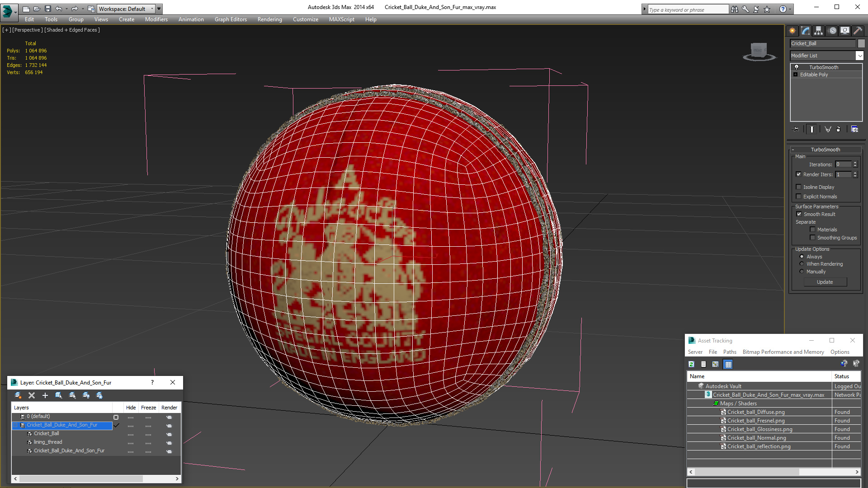This screenshot has height=488, width=868.
Task: Toggle Show End Result button
Action: (812, 129)
